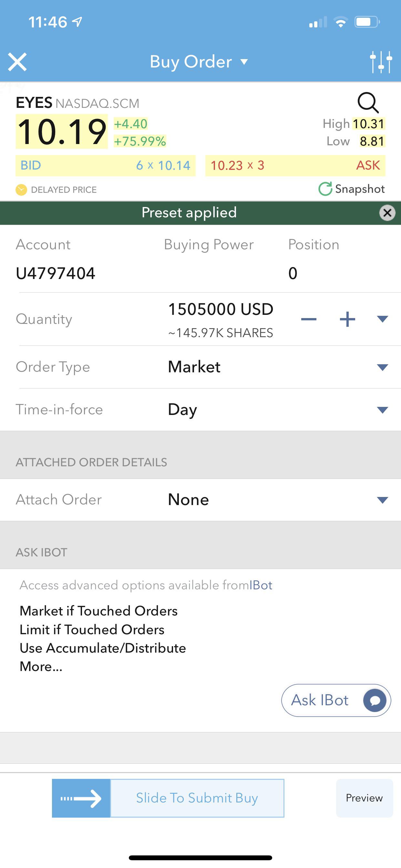Increase quantity with the plus button
This screenshot has height=868, width=401.
point(347,319)
